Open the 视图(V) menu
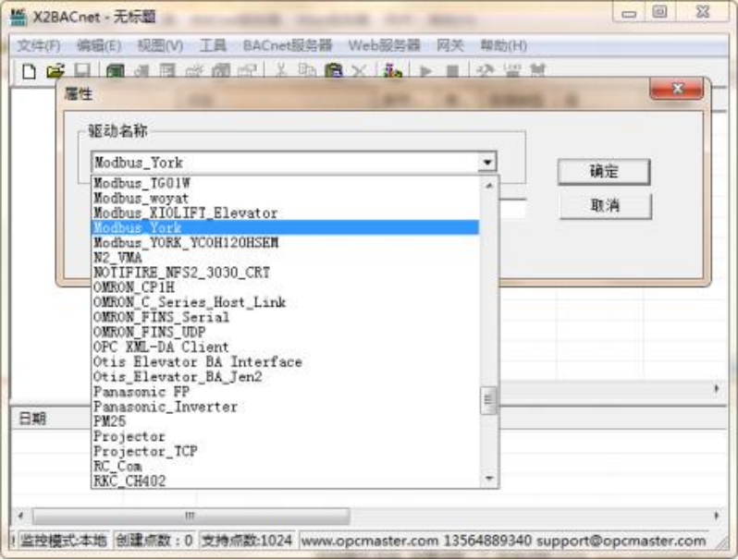738x560 pixels. 160,45
